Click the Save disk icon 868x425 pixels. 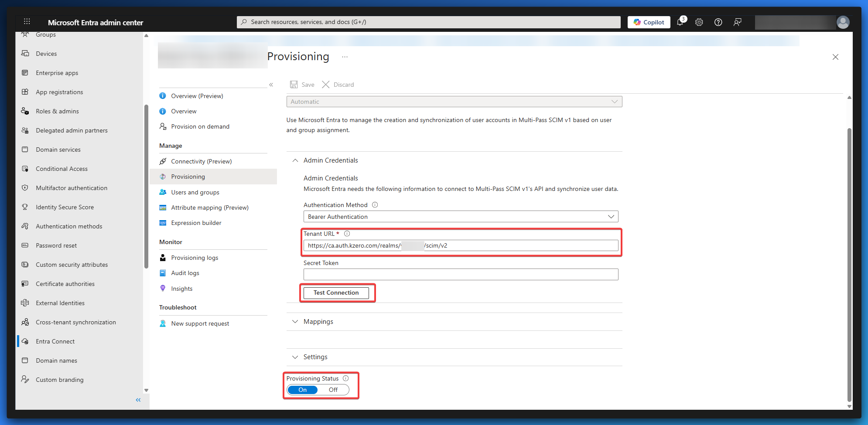pos(294,85)
